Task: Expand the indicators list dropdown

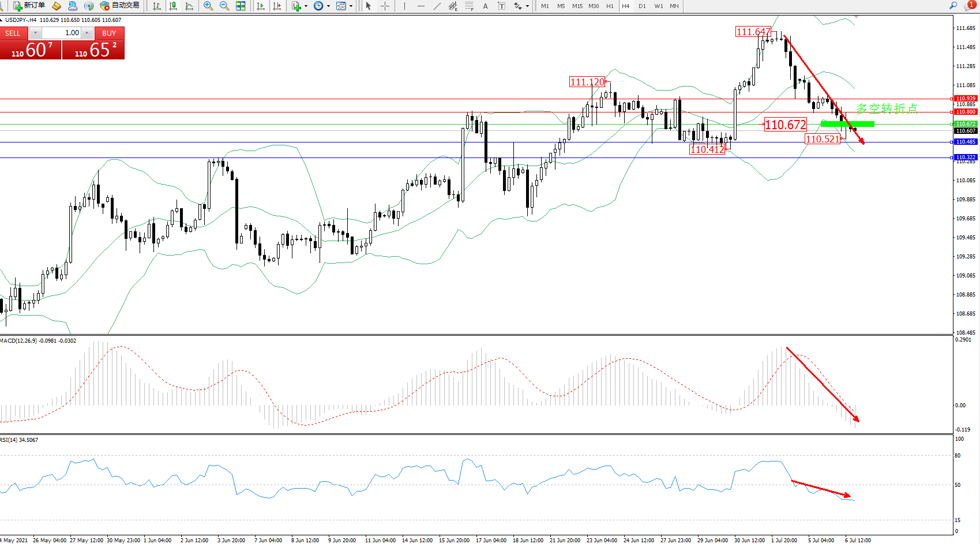Action: coord(306,6)
